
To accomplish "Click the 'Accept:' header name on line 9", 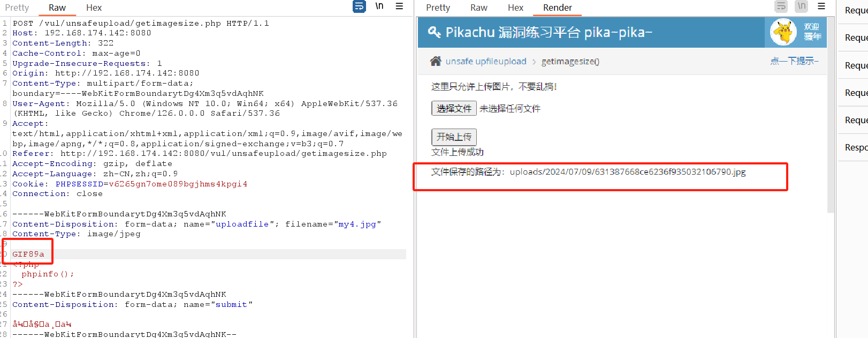I will click(x=31, y=124).
